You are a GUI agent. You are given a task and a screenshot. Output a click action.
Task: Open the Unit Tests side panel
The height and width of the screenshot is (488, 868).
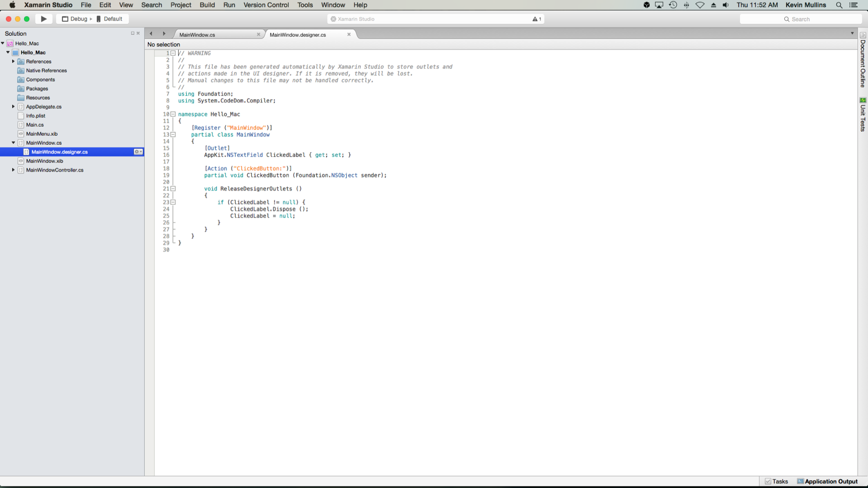click(863, 115)
